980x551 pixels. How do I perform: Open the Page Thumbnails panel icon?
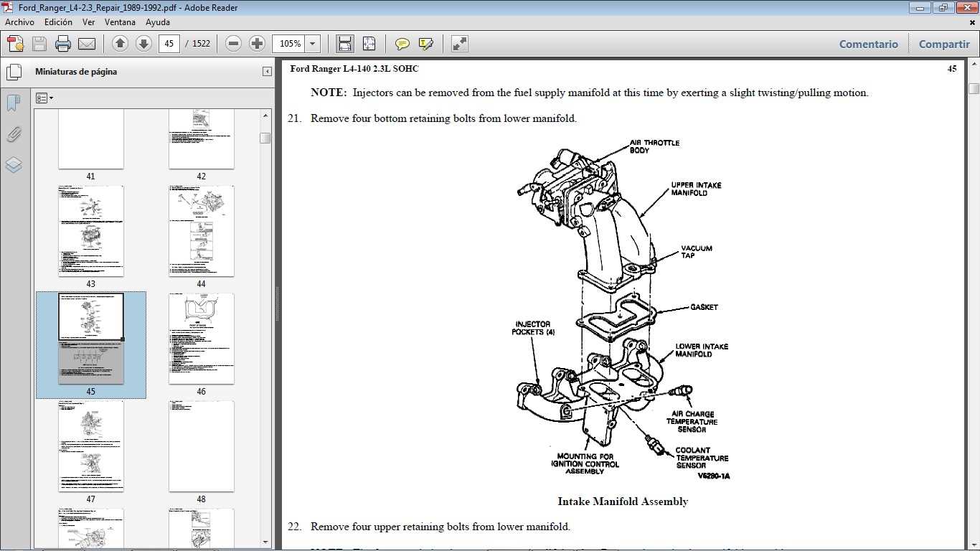[x=14, y=72]
